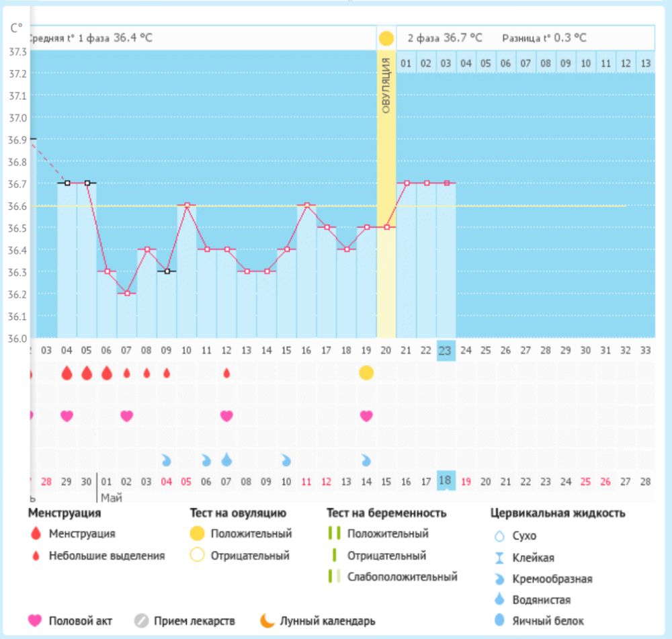Click the orange Лунный календарь moon icon

267,621
